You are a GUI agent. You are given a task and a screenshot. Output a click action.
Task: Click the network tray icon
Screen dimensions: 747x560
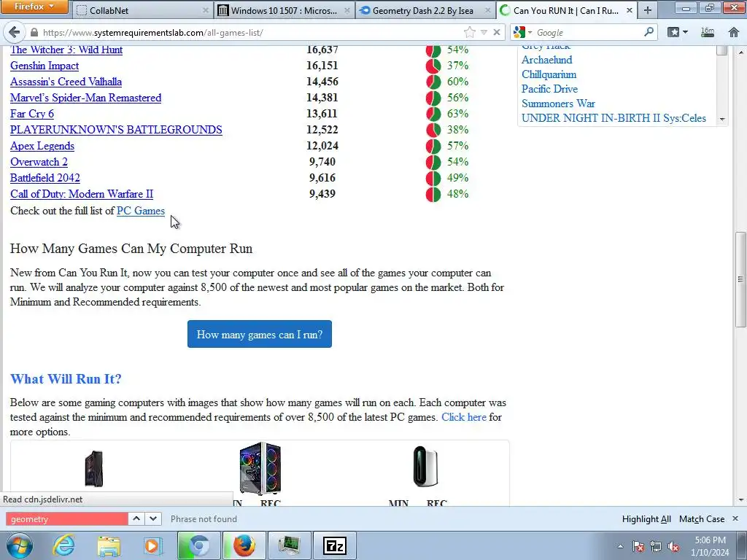tap(656, 546)
